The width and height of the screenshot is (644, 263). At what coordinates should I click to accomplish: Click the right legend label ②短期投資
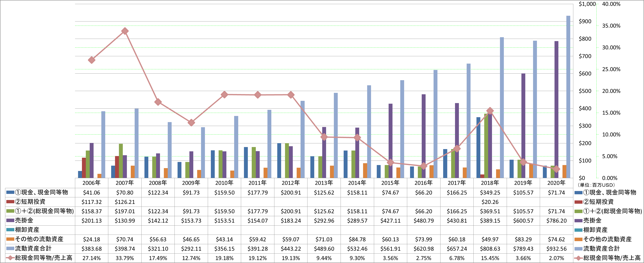(x=598, y=202)
